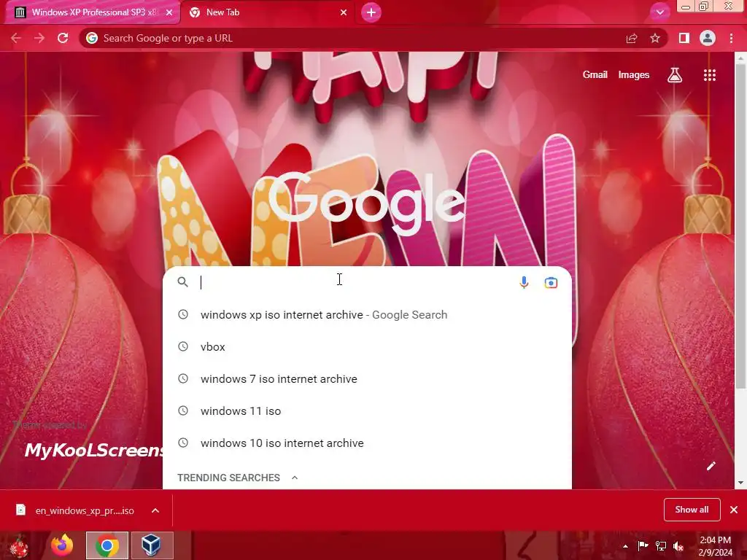Image resolution: width=747 pixels, height=560 pixels.
Task: Open the Chrome three-dot menu
Action: 731,38
